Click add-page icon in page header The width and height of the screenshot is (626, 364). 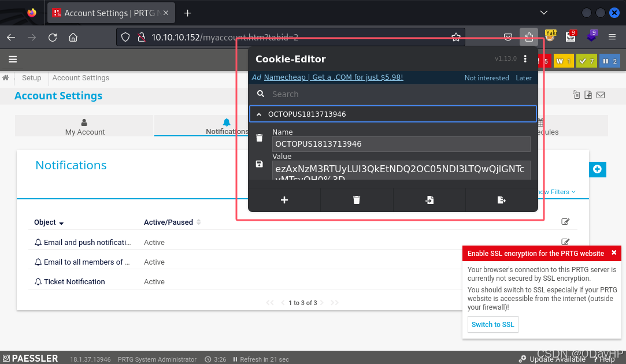pos(588,95)
